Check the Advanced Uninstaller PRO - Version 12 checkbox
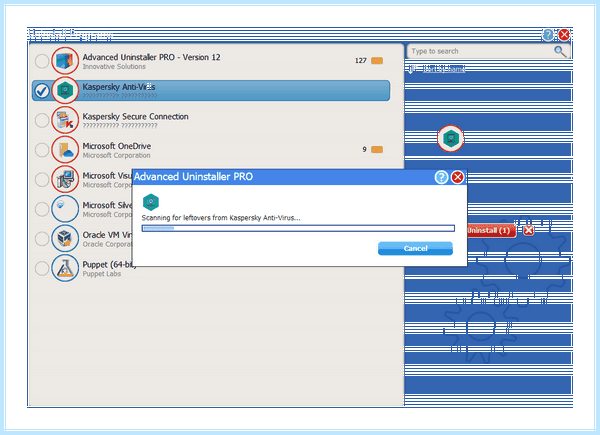The width and height of the screenshot is (600, 435). 42,60
